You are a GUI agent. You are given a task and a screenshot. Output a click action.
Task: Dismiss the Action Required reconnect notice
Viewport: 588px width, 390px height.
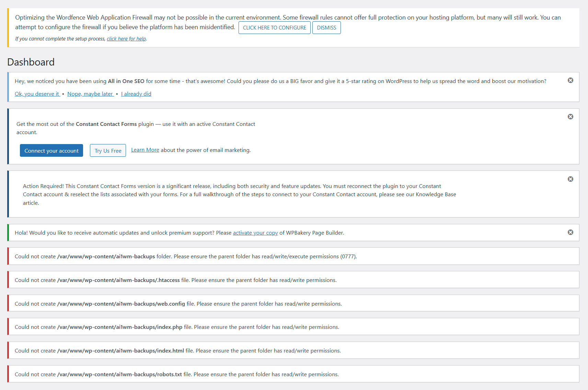coord(570,179)
